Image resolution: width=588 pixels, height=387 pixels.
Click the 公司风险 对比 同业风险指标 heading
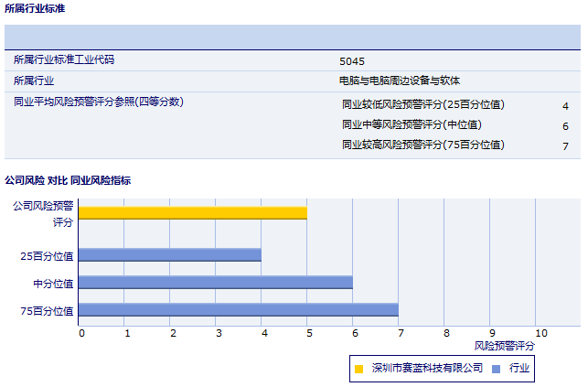[x=68, y=181]
